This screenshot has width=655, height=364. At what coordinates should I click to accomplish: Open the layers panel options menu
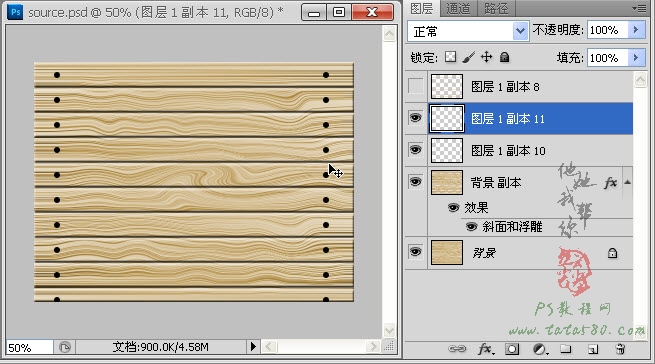coord(639,8)
